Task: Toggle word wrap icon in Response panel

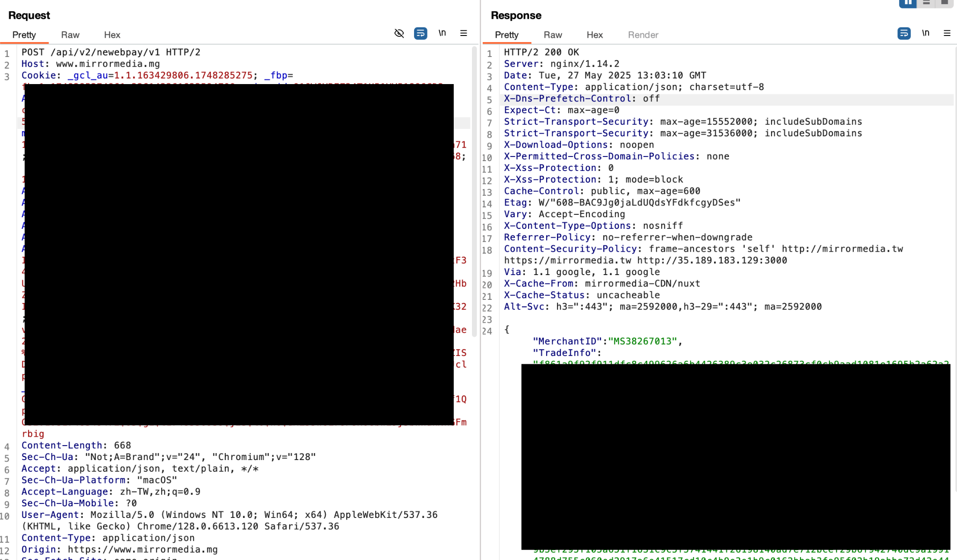Action: 904,33
